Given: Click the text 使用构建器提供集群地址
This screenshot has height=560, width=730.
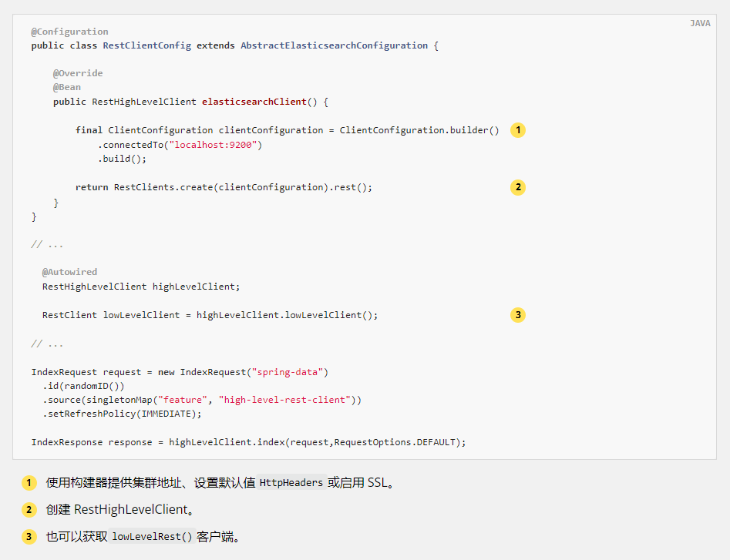Looking at the screenshot, I should (x=113, y=483).
